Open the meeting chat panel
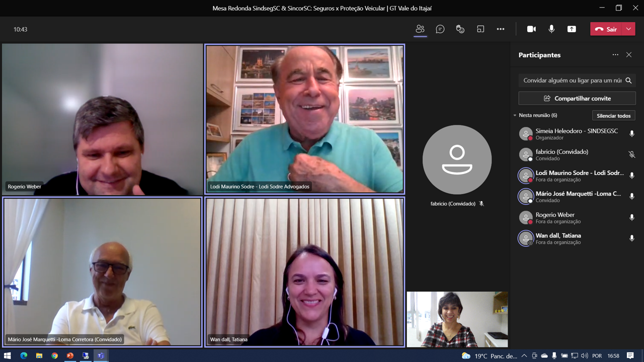The width and height of the screenshot is (644, 362). 440,29
